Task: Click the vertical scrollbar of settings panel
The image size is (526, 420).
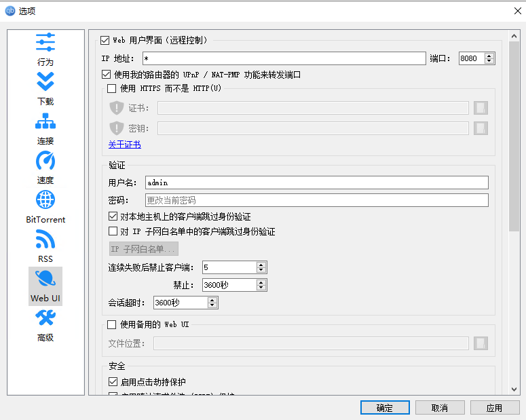Action: click(x=514, y=136)
